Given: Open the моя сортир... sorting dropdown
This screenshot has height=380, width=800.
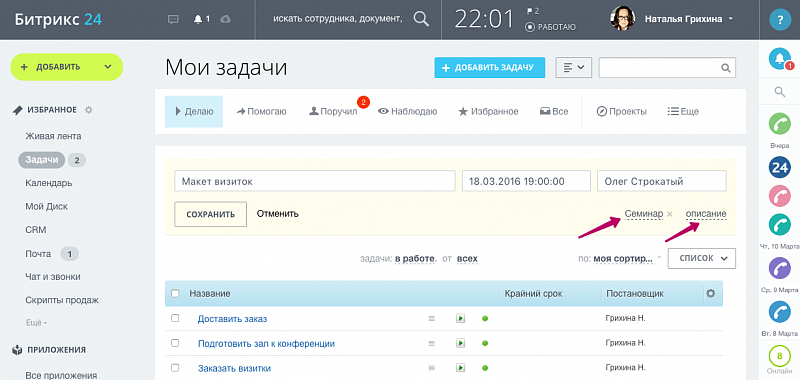Looking at the screenshot, I should coord(622,259).
